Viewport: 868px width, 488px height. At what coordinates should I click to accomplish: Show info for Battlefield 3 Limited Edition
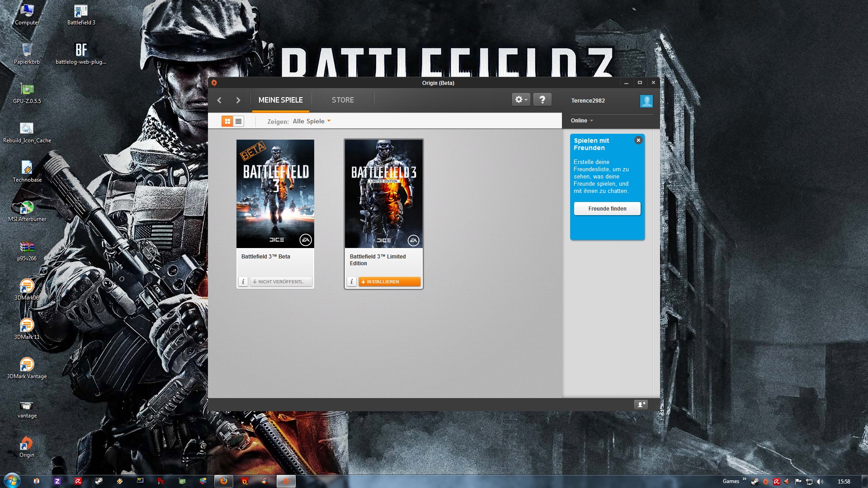352,282
